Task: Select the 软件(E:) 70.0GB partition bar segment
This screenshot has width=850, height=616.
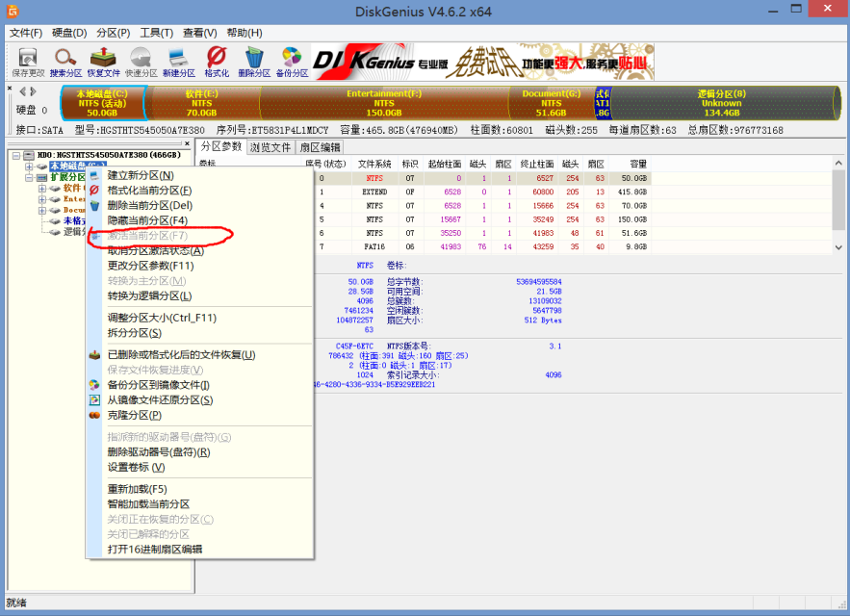Action: 201,103
